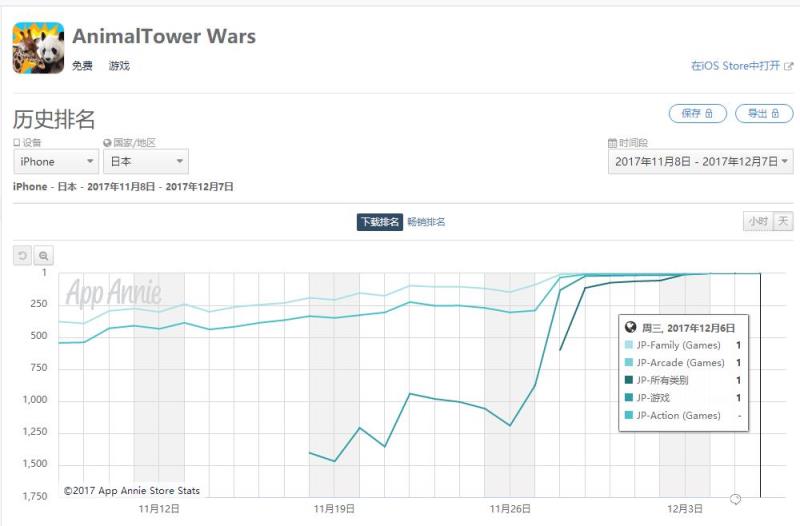
Task: Click the AnimalTower Wars title
Action: pyautogui.click(x=164, y=36)
